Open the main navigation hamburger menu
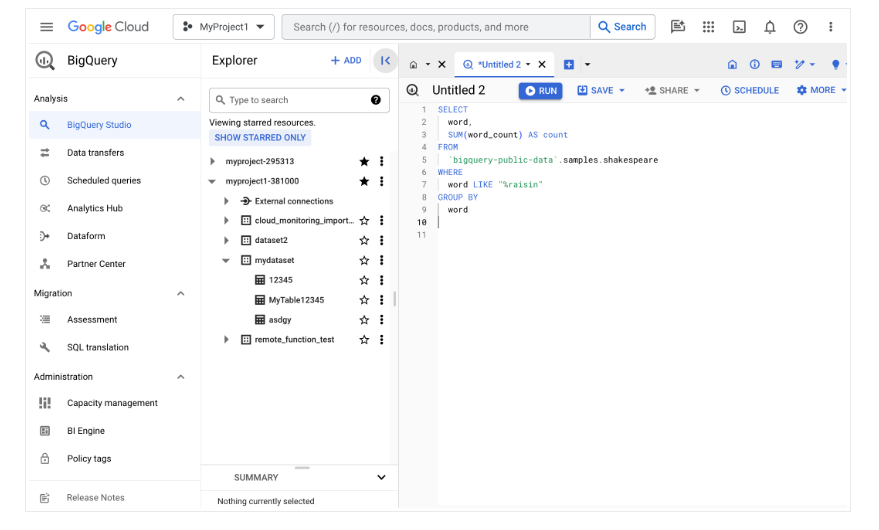The image size is (879, 530). [47, 26]
